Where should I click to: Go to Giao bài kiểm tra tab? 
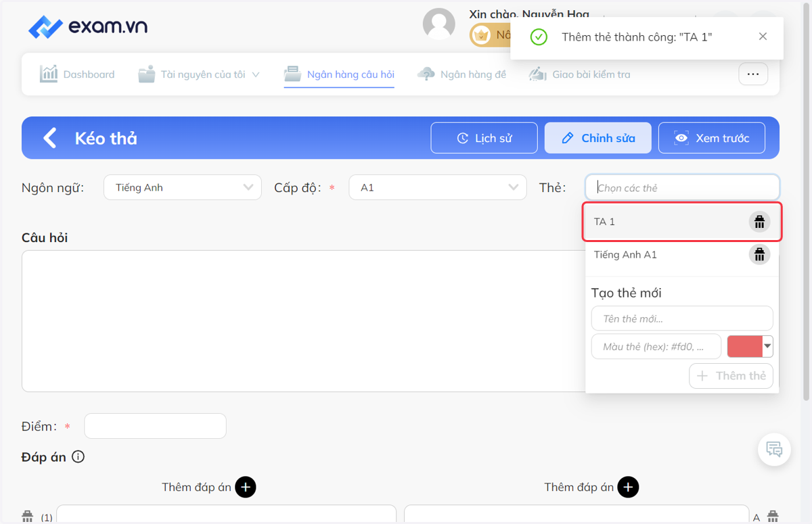coord(579,74)
